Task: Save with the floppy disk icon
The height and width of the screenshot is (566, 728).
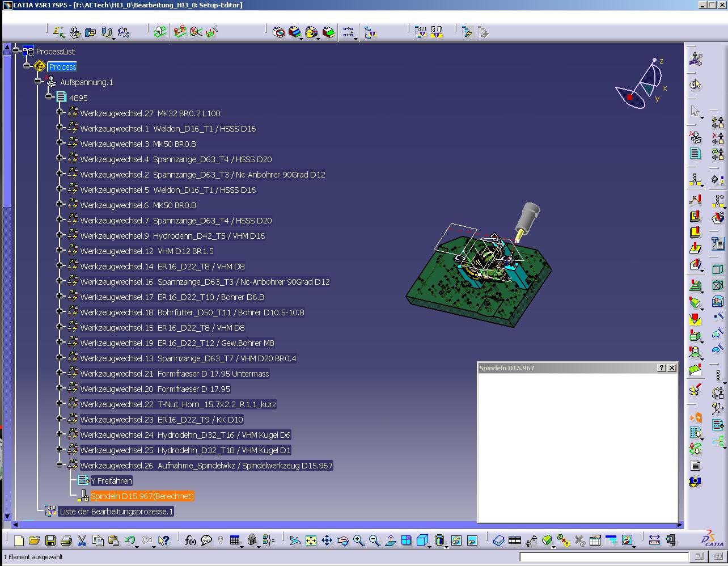Action: click(50, 540)
